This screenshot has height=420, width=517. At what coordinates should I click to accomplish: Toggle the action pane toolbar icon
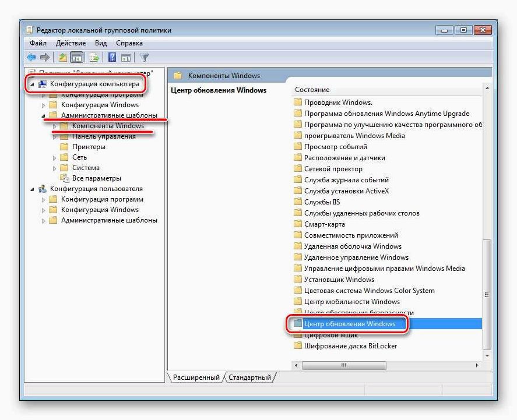click(126, 58)
